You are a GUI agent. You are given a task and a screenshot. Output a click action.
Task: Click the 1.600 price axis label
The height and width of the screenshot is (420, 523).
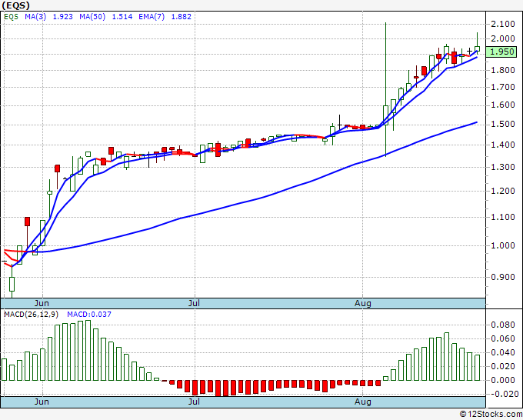pos(503,105)
